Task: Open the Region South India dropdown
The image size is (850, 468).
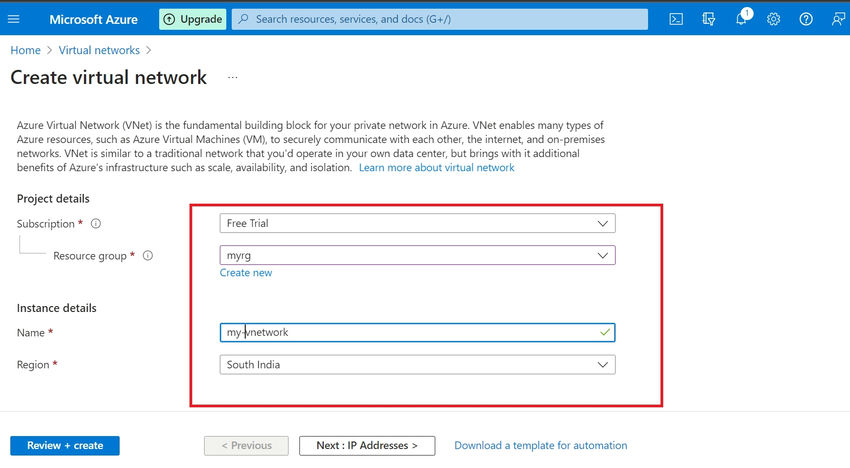Action: point(417,364)
